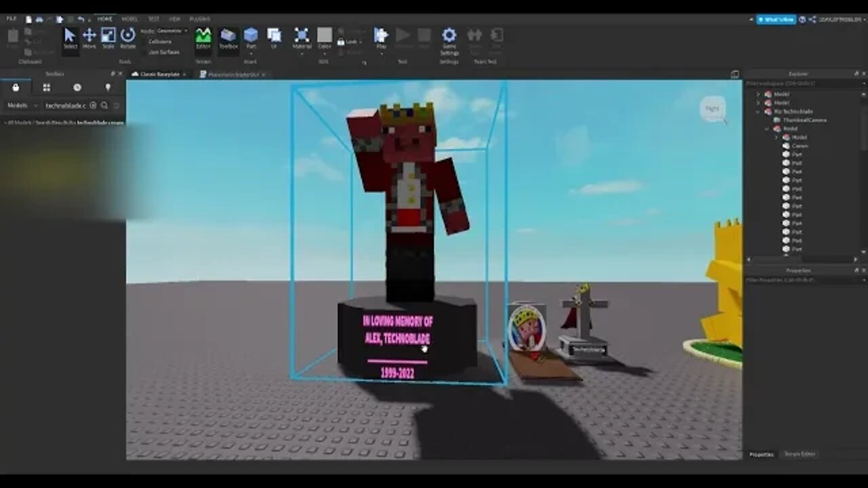Close the Classic Baseplate tab

(184, 74)
